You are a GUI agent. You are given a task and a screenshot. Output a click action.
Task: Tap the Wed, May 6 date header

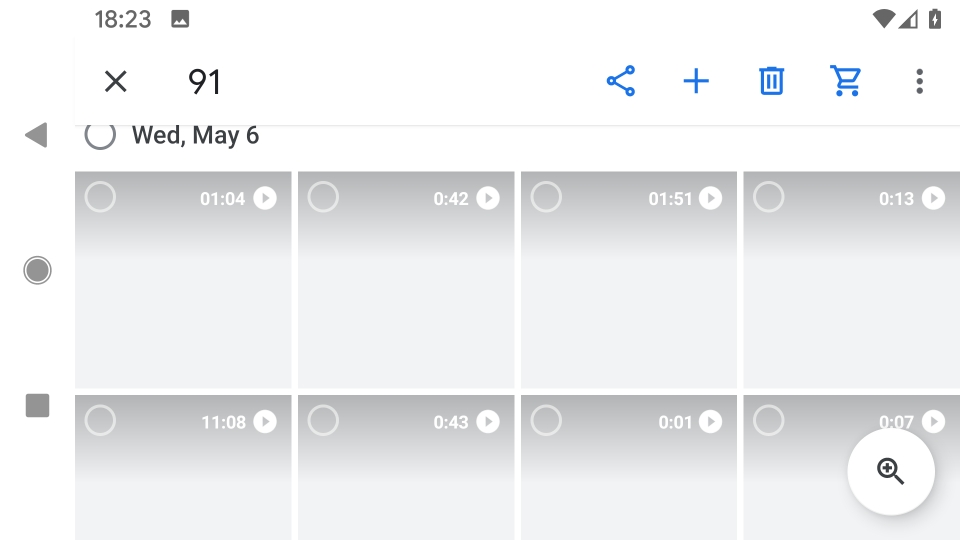[195, 135]
